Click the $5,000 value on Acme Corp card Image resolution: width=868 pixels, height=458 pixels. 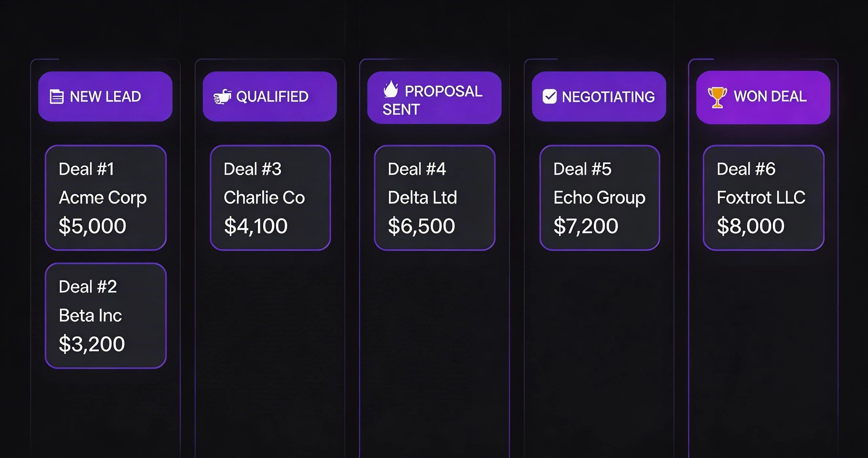(x=92, y=226)
